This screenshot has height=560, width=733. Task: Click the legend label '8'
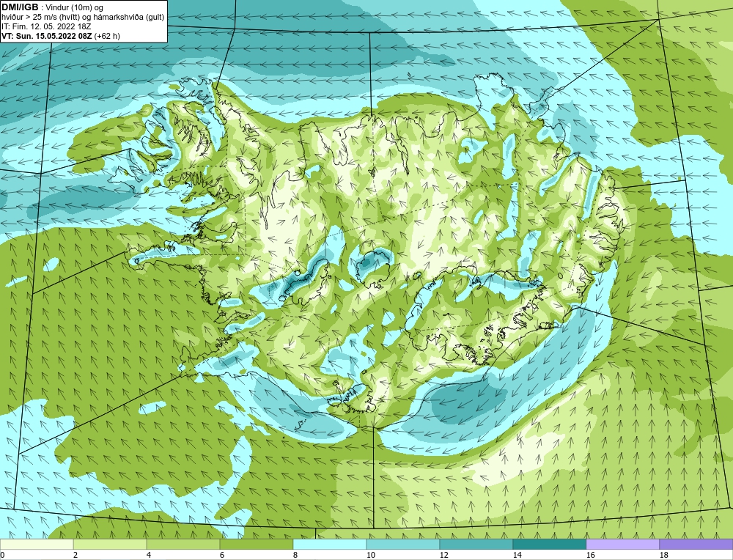pos(295,555)
